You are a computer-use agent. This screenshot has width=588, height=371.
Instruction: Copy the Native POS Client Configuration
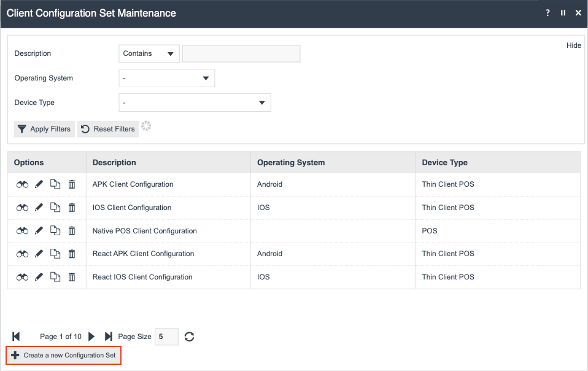click(x=55, y=231)
